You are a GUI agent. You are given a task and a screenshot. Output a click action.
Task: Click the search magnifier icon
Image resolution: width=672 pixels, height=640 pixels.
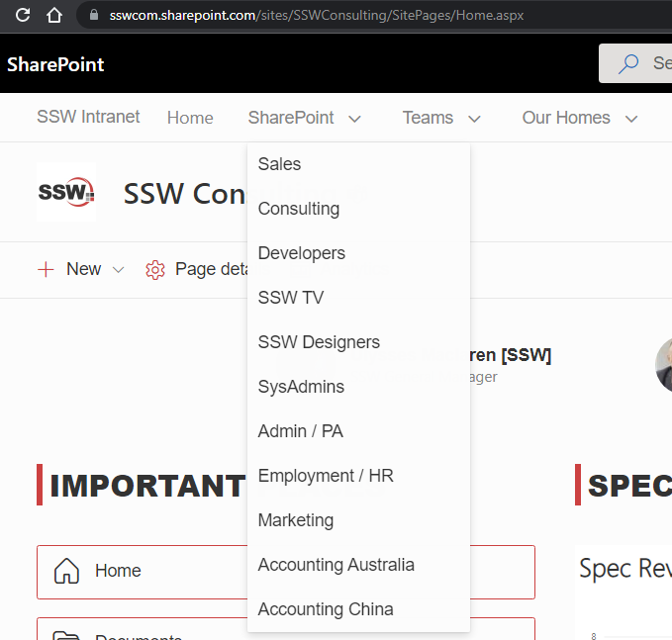coord(628,63)
